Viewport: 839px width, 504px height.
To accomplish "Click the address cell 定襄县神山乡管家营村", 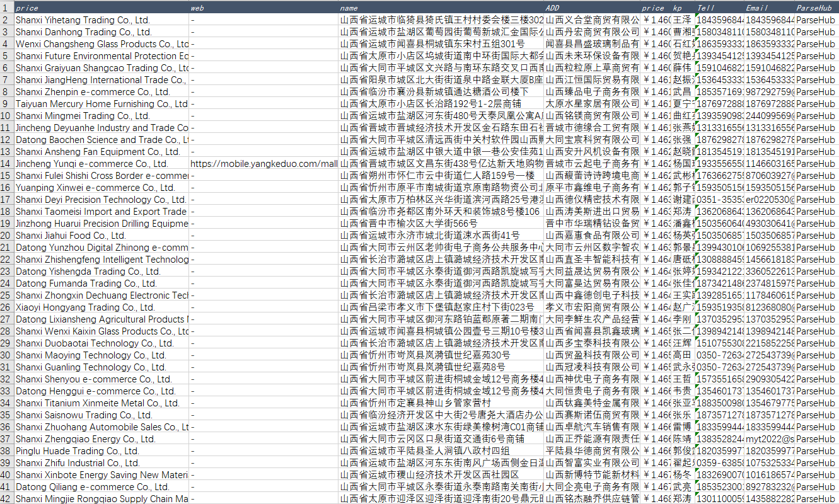I will [441, 403].
